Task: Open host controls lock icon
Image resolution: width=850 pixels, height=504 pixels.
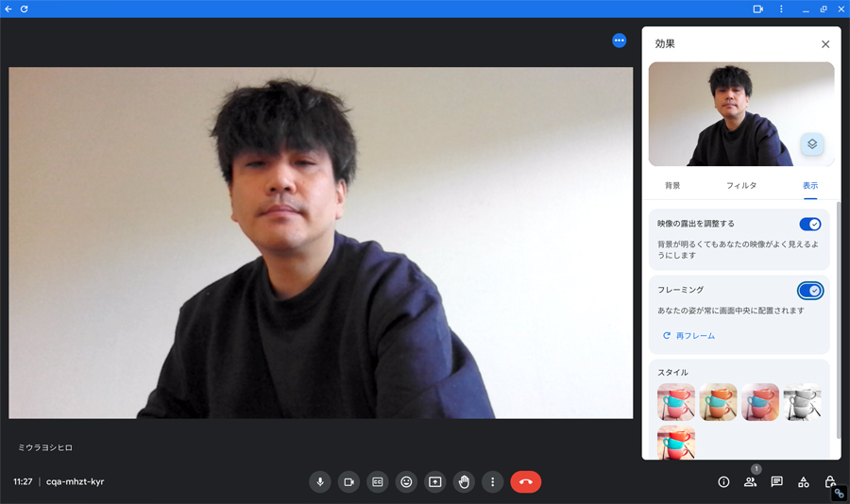Action: (829, 481)
